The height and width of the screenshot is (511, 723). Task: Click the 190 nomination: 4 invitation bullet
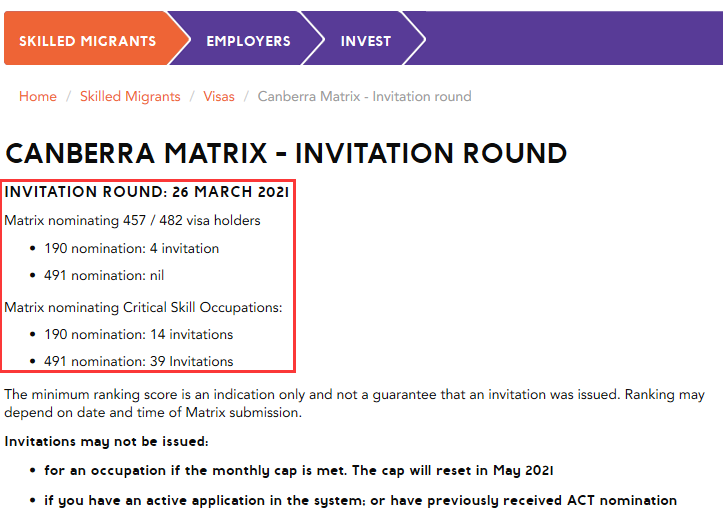click(131, 249)
